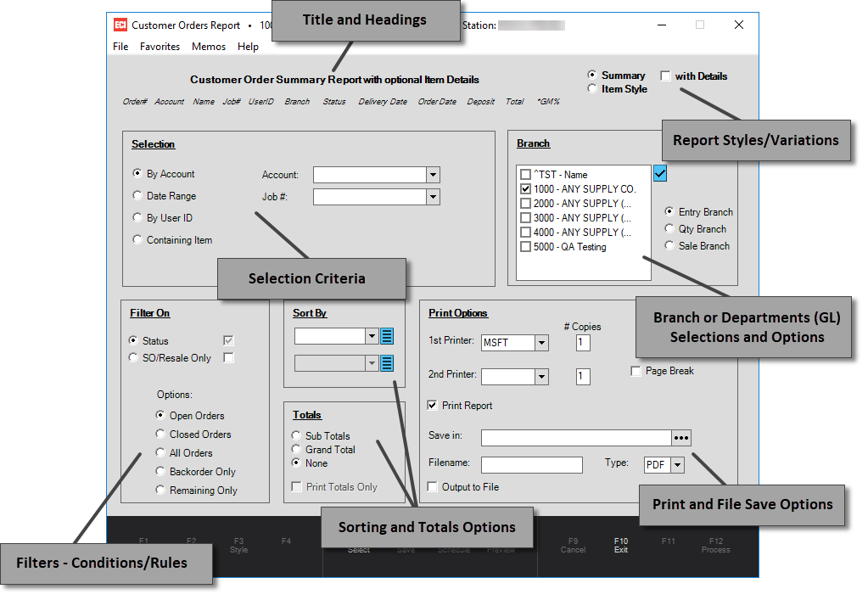The height and width of the screenshot is (600, 868).
Task: Enable the Output to File checkbox
Action: click(x=433, y=486)
